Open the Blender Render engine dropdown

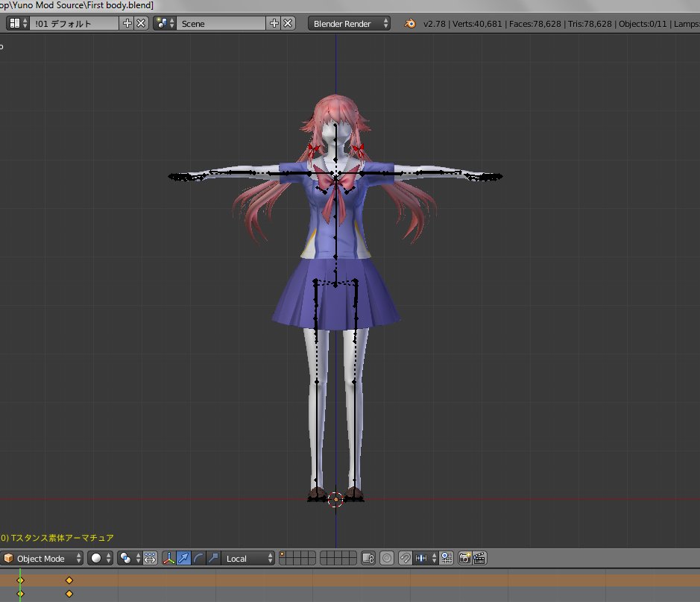(349, 23)
